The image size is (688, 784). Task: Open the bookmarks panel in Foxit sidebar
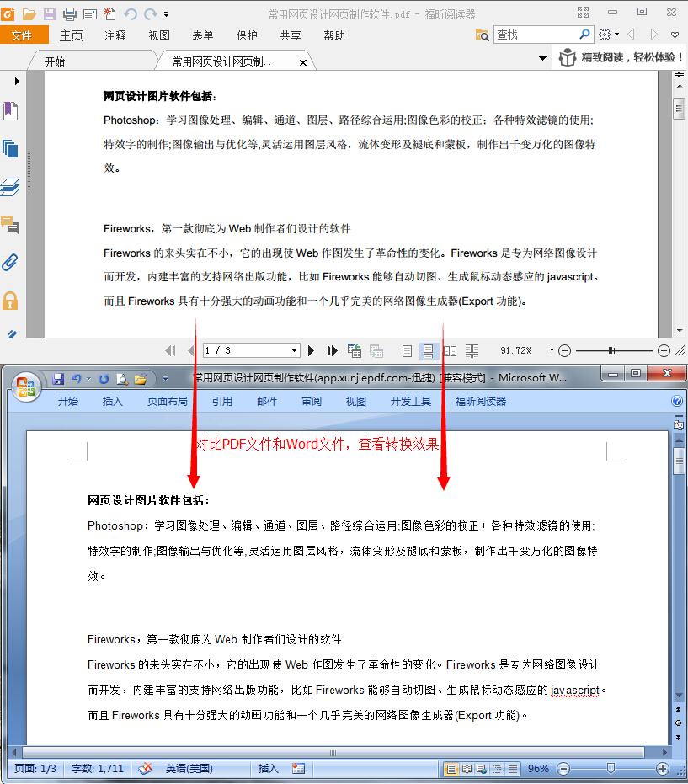[x=11, y=111]
